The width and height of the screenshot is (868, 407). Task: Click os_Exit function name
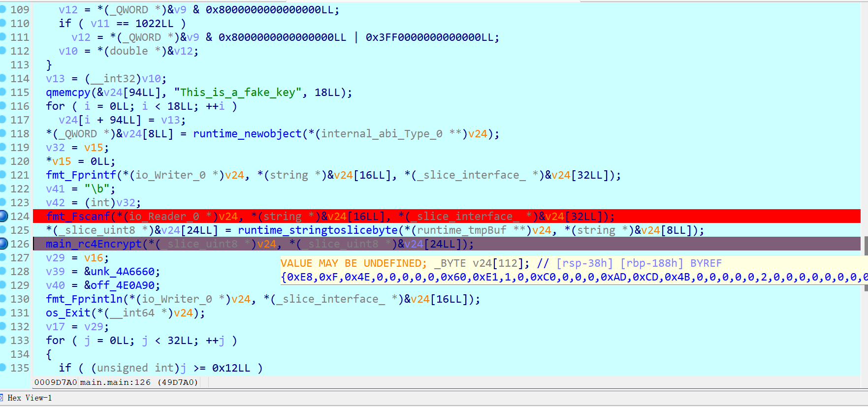pyautogui.click(x=68, y=313)
